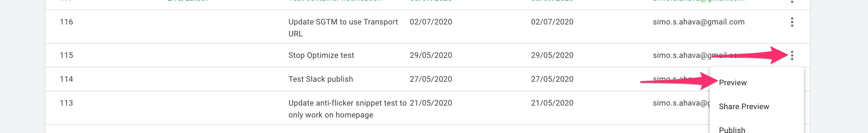The image size is (868, 133).
Task: Open 'Update anti-flicker snippet test' version
Action: 347,109
